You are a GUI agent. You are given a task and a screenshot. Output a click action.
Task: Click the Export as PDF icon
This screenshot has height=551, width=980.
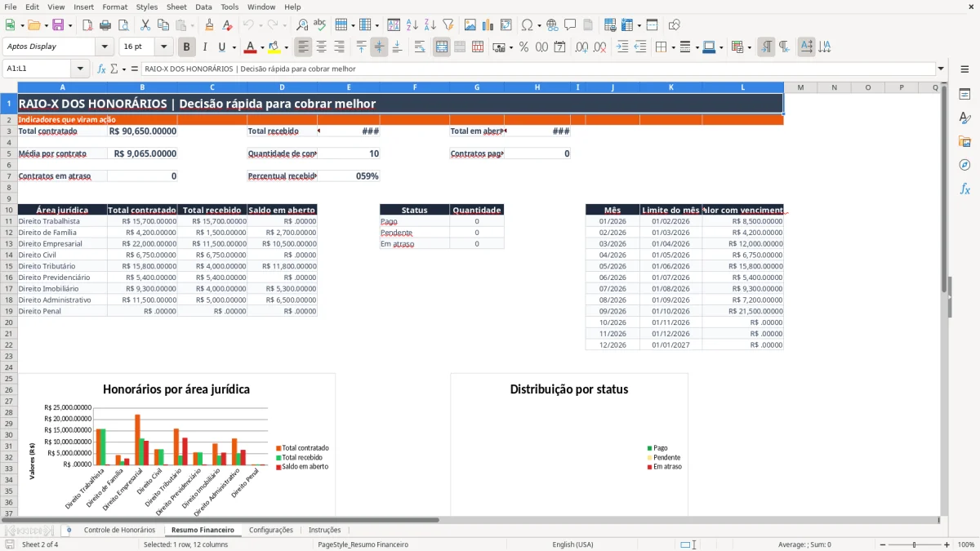pos(87,25)
